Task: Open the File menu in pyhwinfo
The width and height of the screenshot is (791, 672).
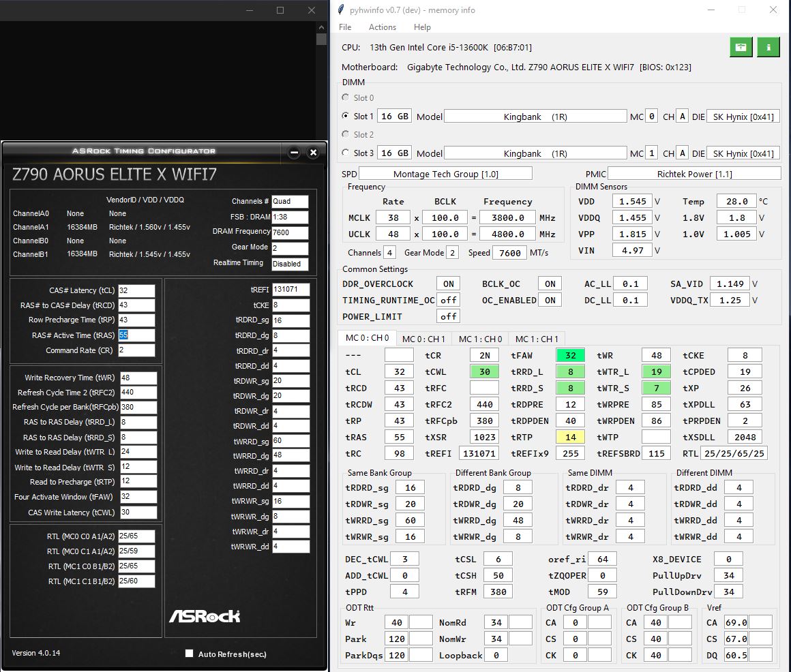Action: [345, 27]
